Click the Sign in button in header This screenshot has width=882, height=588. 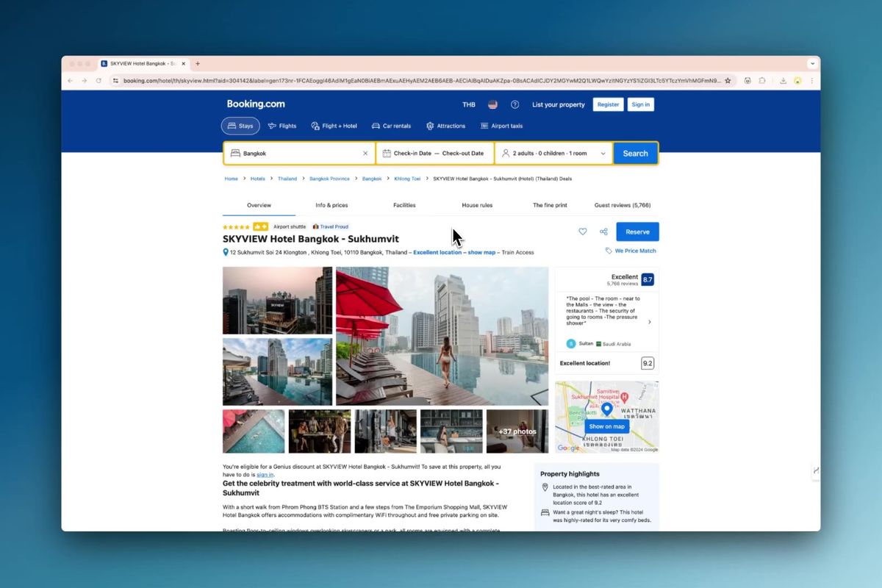641,104
